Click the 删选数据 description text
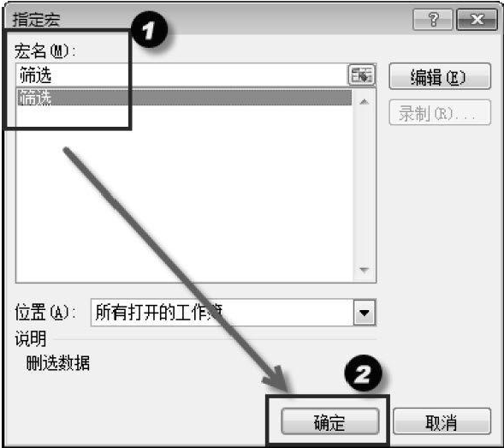This screenshot has height=448, width=504. coord(58,363)
